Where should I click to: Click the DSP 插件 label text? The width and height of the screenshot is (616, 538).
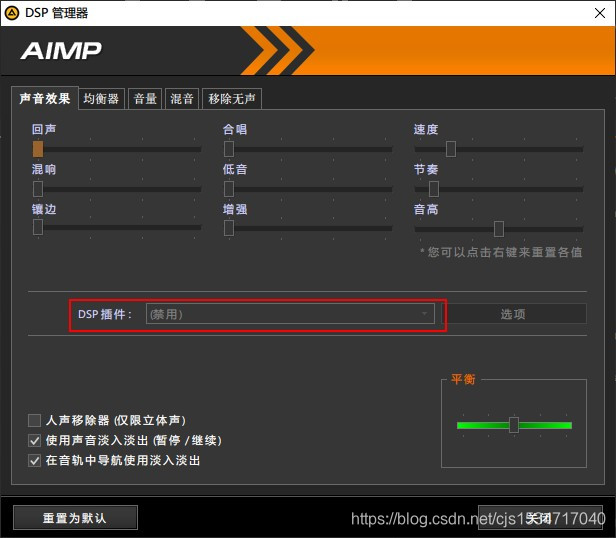click(104, 314)
